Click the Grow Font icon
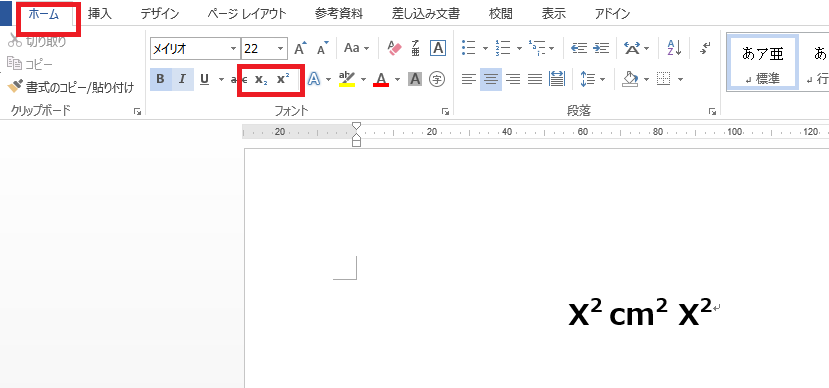This screenshot has width=829, height=388. tap(300, 49)
